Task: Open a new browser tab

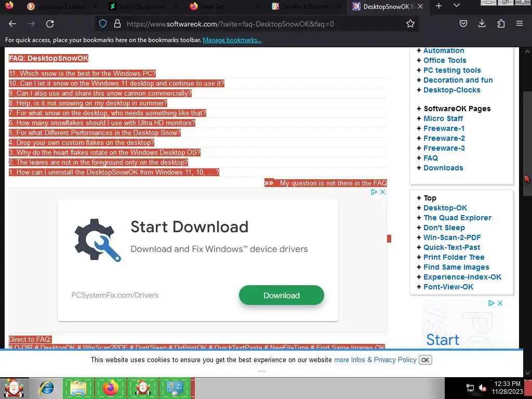Action: coord(438,6)
